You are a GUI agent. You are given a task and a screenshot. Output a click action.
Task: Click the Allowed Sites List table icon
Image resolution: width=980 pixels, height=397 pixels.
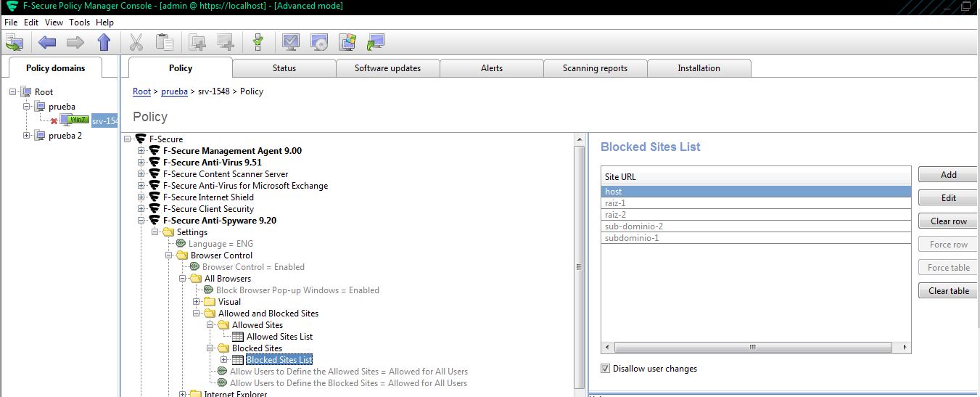click(238, 337)
